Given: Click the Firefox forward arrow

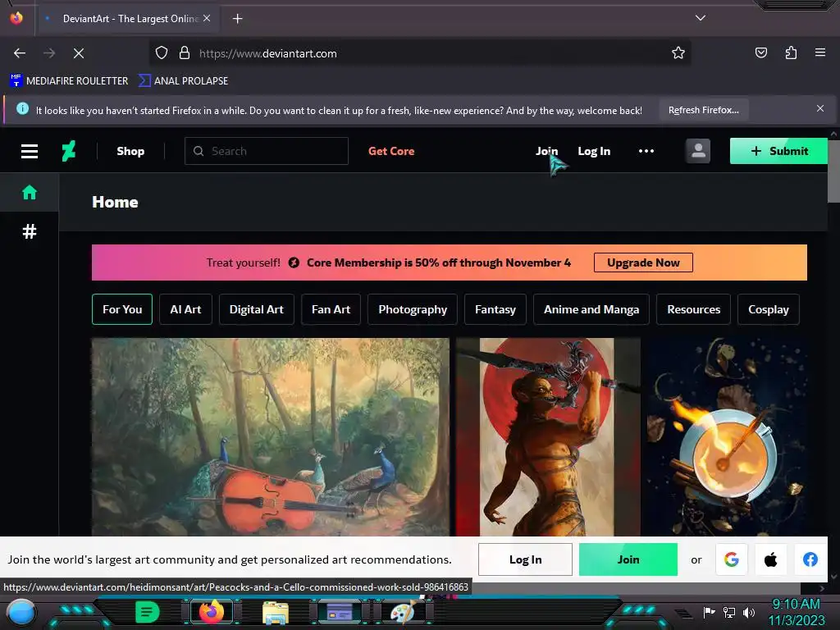Looking at the screenshot, I should (49, 53).
